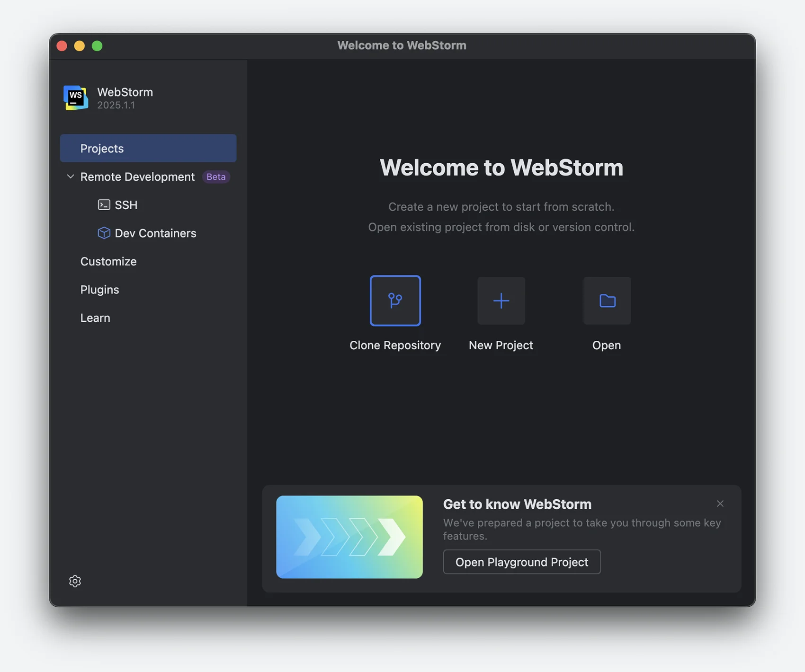Dismiss the Get to know WebStorm banner
The width and height of the screenshot is (805, 672).
[x=720, y=504]
